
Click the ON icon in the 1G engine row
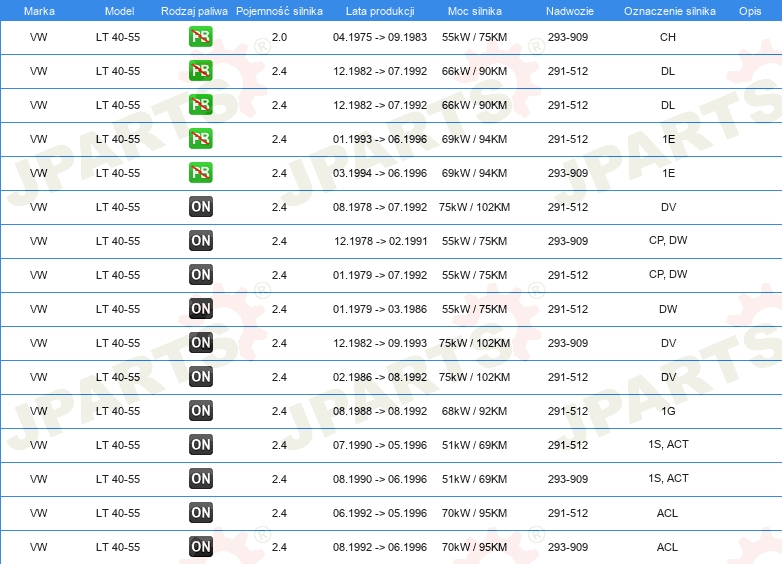200,410
